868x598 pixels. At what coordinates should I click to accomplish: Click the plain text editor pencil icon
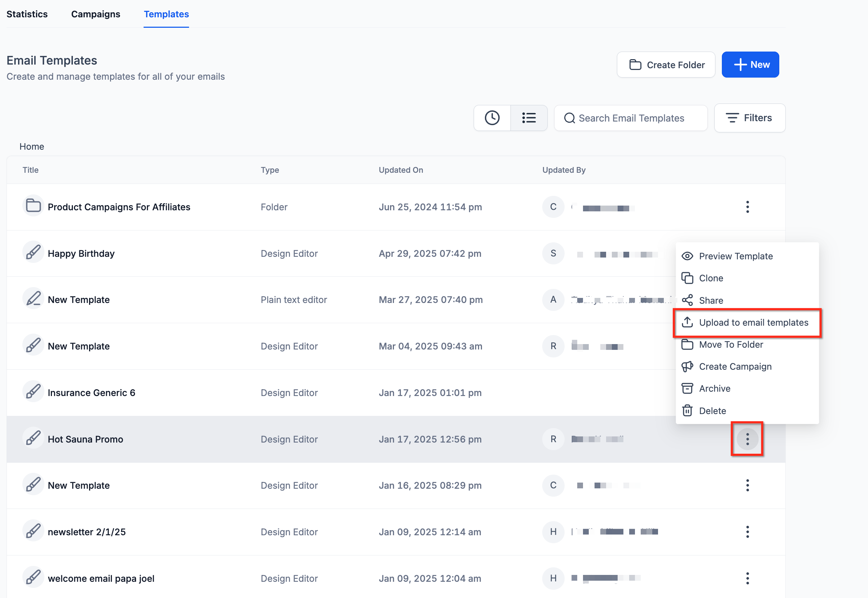(x=33, y=299)
